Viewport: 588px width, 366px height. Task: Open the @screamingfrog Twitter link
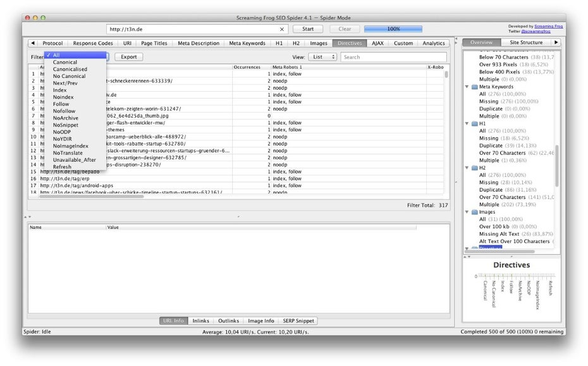(536, 32)
